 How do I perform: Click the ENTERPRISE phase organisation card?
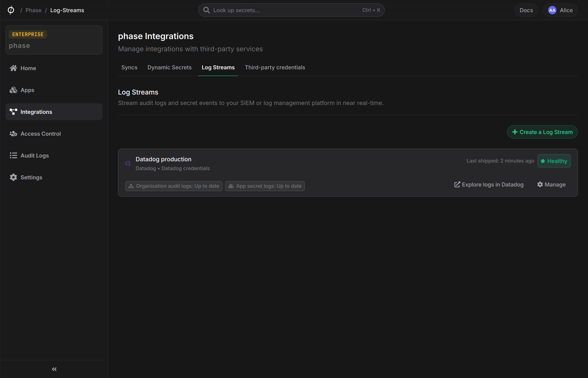tap(54, 40)
